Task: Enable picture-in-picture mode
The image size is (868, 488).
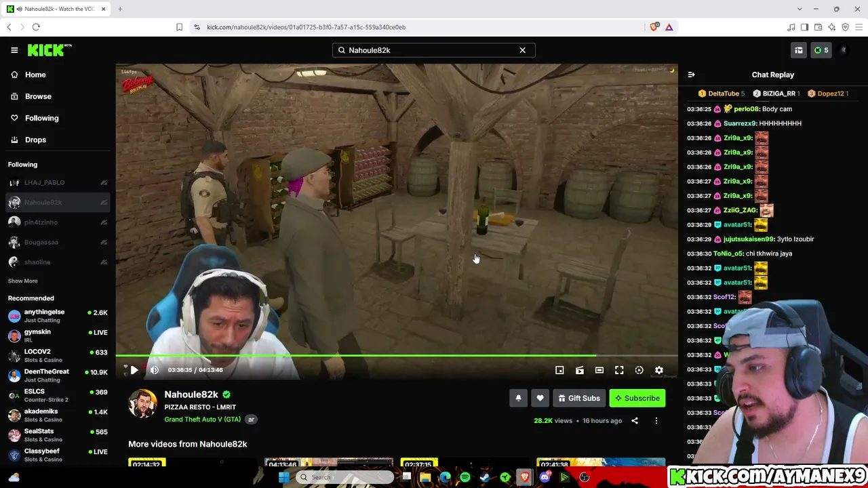Action: coord(559,370)
